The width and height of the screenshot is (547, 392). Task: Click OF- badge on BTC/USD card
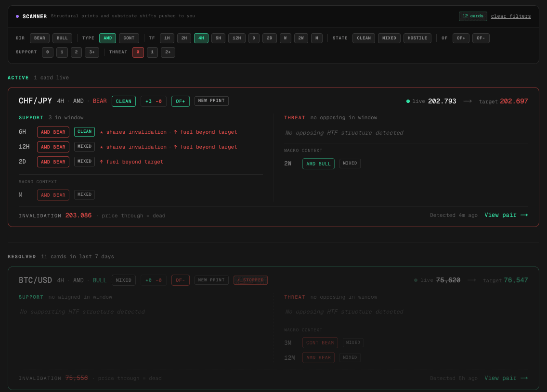tap(181, 280)
